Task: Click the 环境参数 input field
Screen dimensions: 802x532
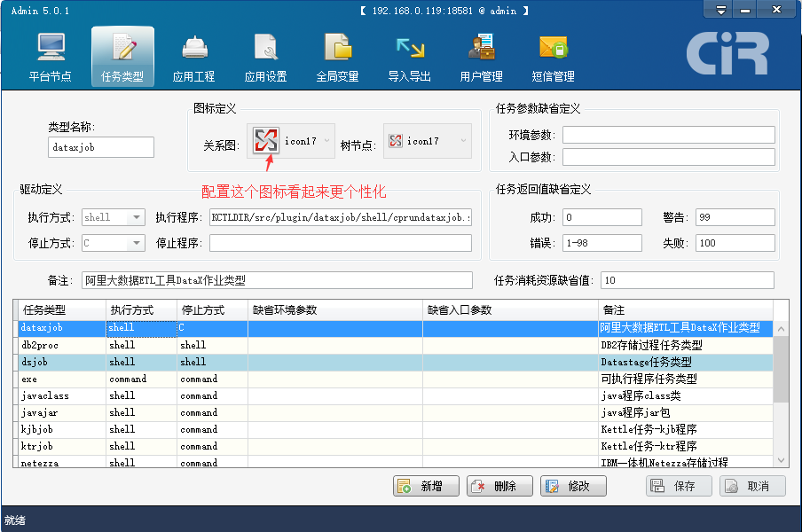Action: pos(669,135)
